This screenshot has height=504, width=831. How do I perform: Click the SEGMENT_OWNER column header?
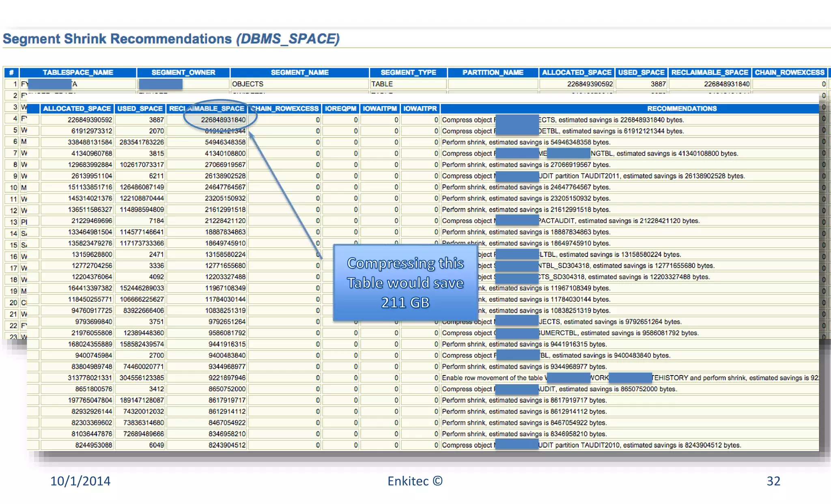pos(183,73)
